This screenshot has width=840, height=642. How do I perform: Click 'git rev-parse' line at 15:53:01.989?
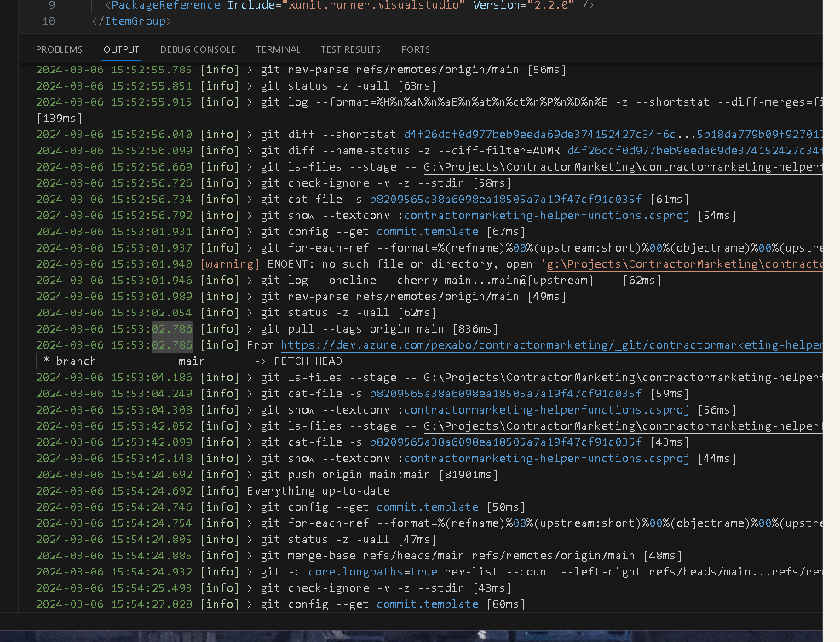pos(301,296)
